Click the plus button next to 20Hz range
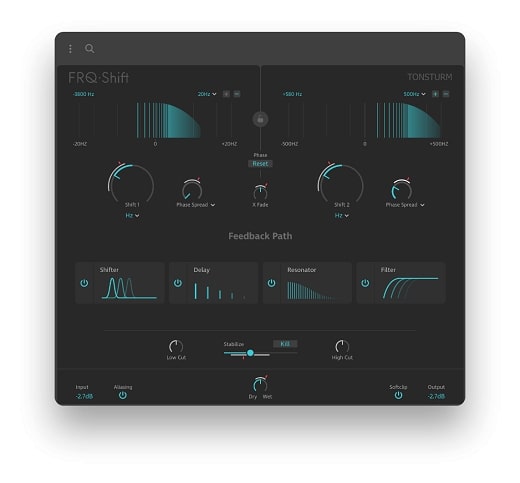 (x=226, y=94)
